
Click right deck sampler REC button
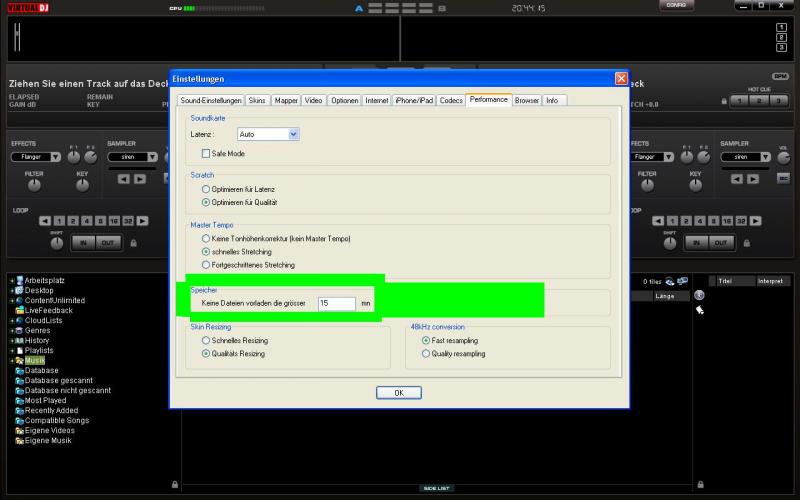tap(783, 179)
